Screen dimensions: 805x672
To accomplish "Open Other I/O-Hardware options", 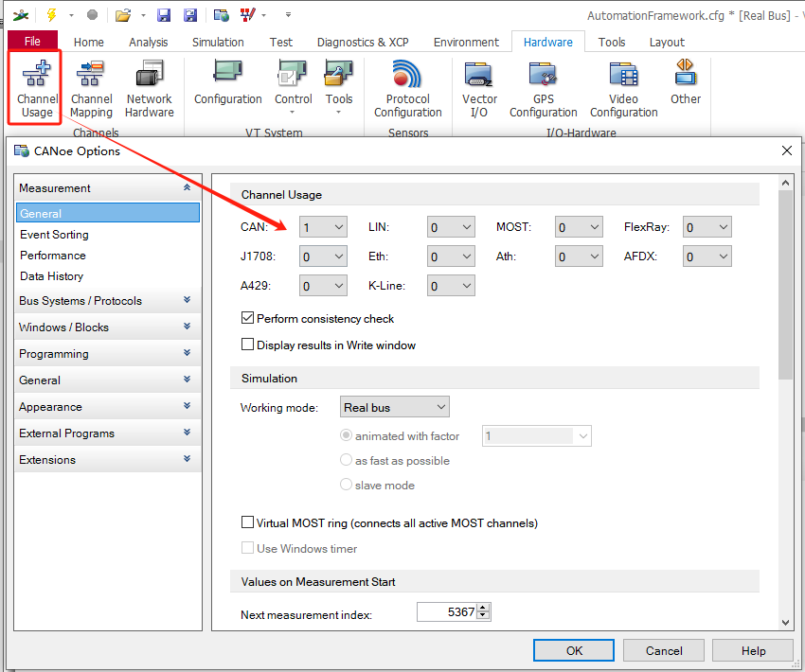I will (x=686, y=82).
